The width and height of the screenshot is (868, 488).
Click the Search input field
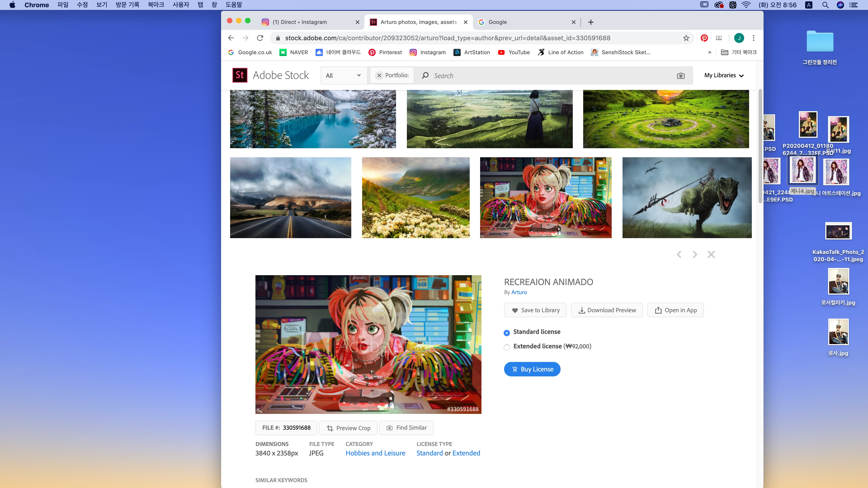[549, 76]
